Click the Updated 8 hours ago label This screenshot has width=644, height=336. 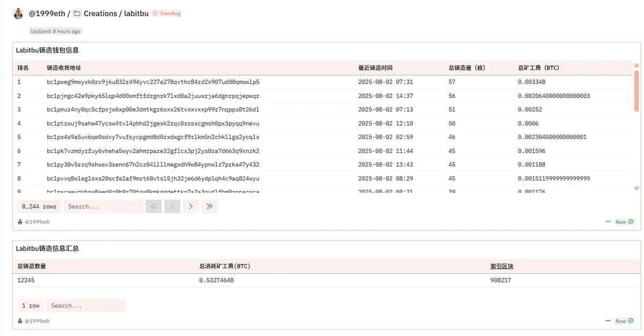56,31
